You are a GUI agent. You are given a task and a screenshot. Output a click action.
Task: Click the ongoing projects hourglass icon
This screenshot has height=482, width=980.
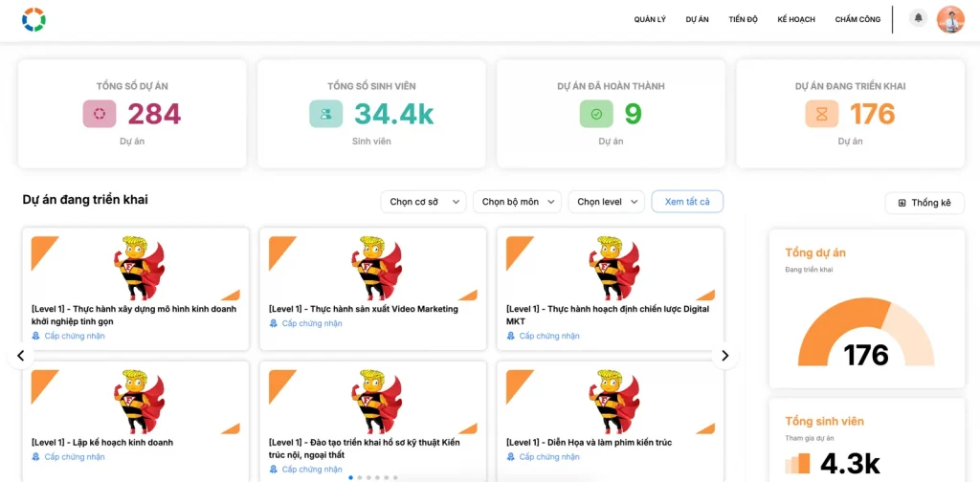[822, 114]
